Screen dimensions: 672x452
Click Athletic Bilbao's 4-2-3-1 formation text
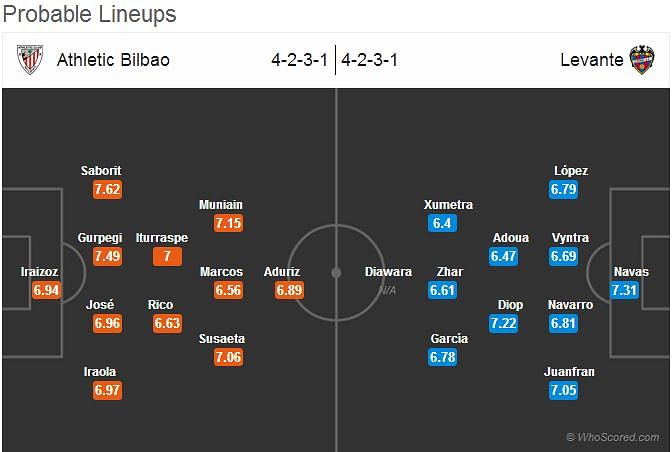point(300,60)
